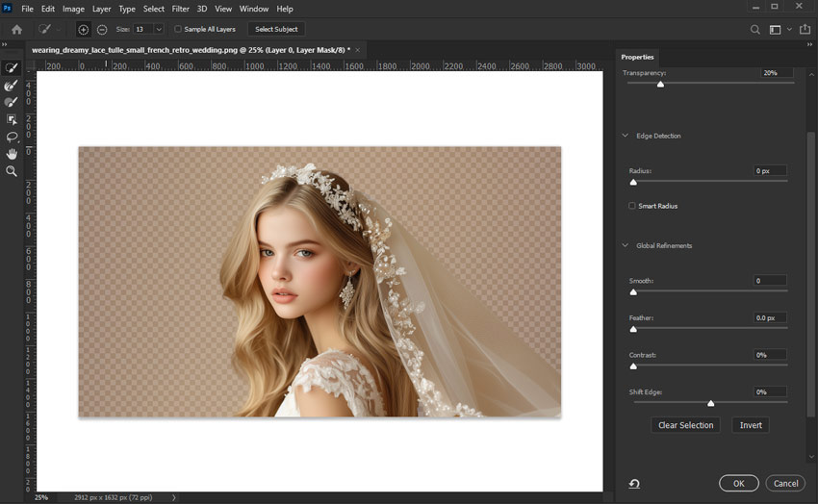Screen dimensions: 818x504
Task: Click the Shift Edge slider handle
Action: (x=710, y=403)
